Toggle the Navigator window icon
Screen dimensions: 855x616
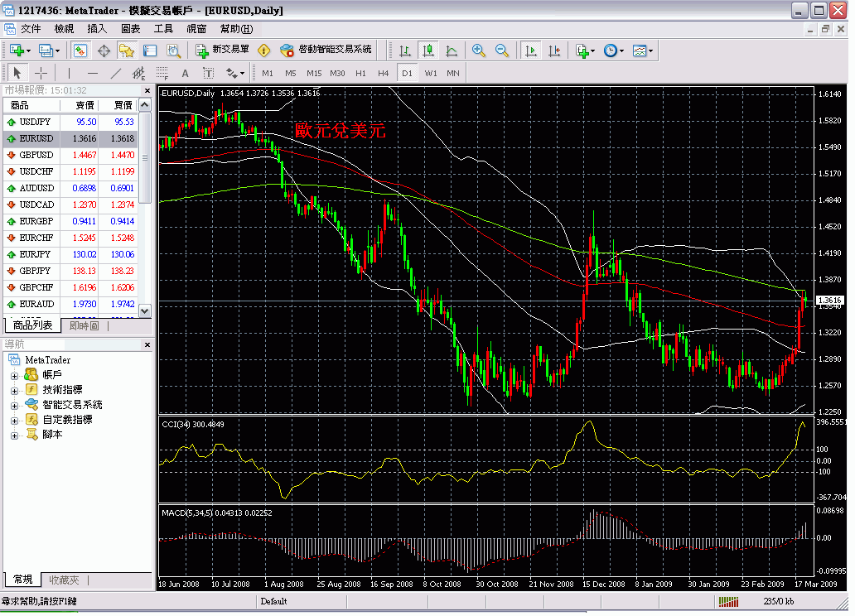[127, 51]
